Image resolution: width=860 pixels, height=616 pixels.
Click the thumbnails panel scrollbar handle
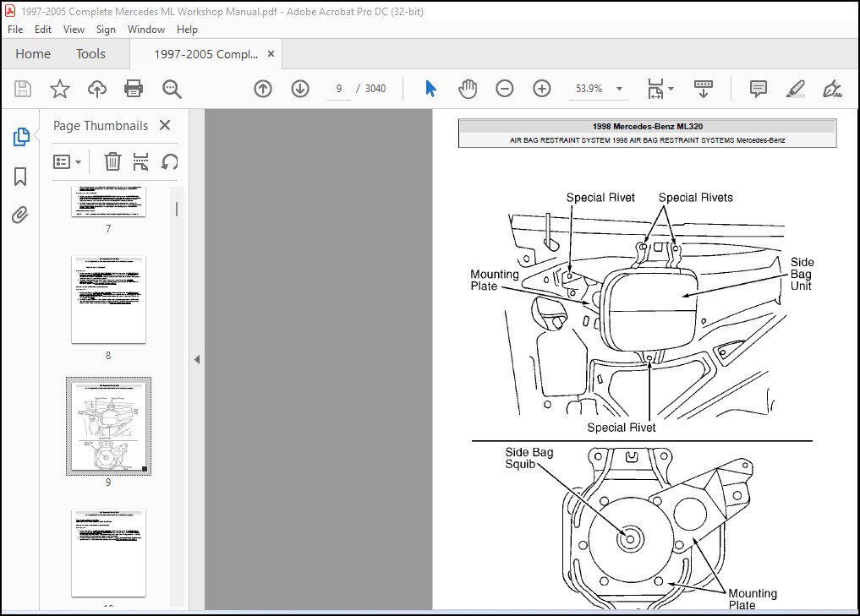pos(177,209)
